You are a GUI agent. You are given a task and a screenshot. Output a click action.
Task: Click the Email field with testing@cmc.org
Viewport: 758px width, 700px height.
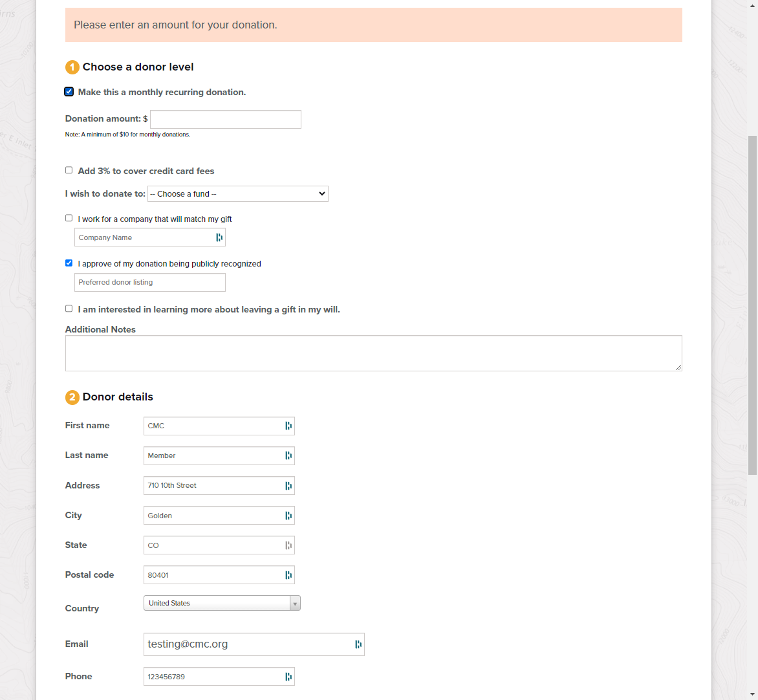(254, 644)
